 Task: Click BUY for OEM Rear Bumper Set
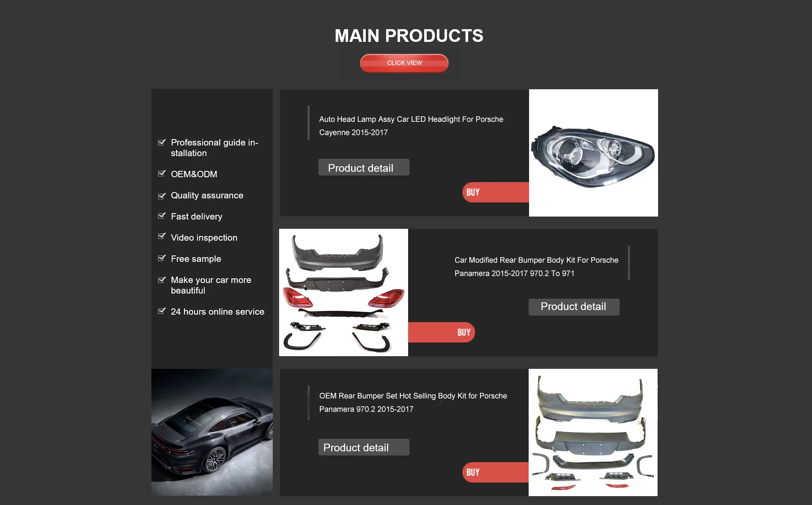[496, 472]
